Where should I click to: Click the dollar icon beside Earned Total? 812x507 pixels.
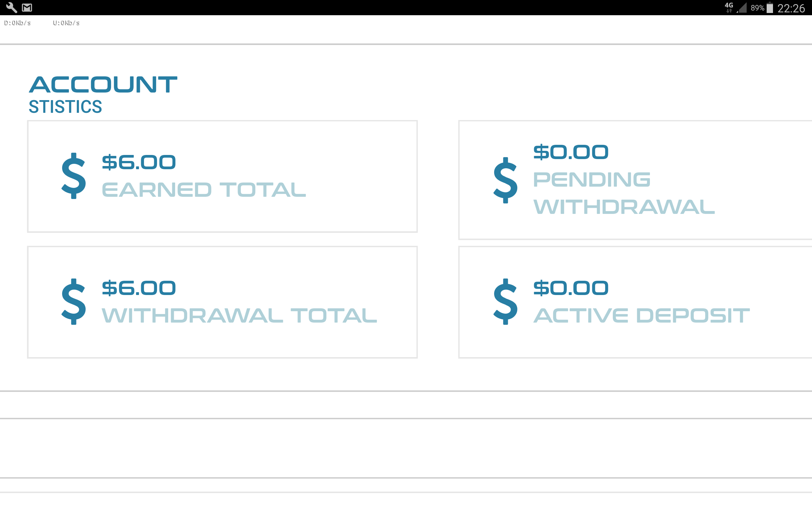tap(74, 176)
